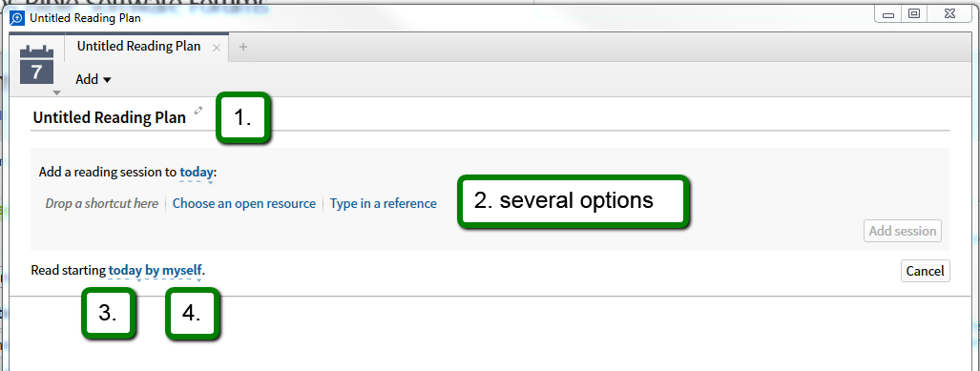980x371 pixels.
Task: Open start date today after 'Read starting'
Action: (x=125, y=271)
